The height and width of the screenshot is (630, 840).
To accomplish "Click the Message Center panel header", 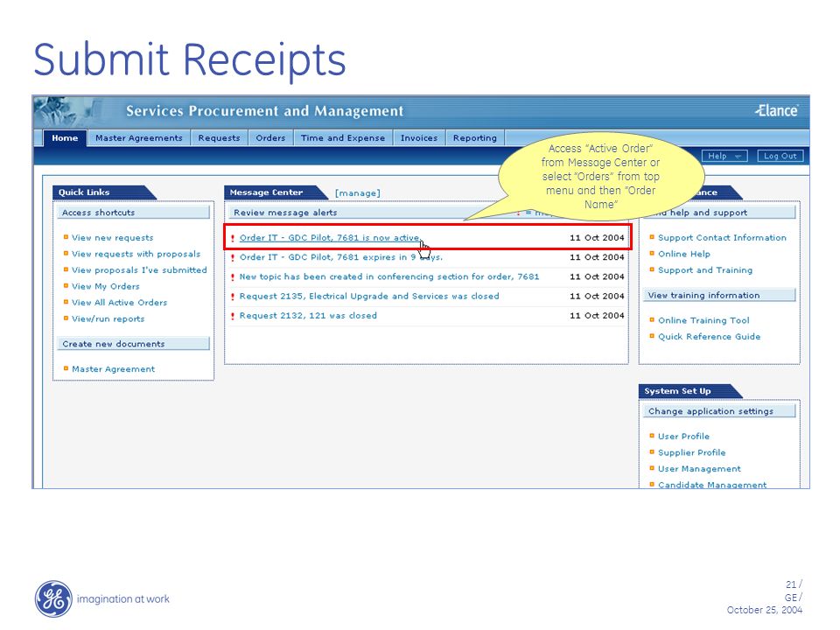I will coord(276,192).
